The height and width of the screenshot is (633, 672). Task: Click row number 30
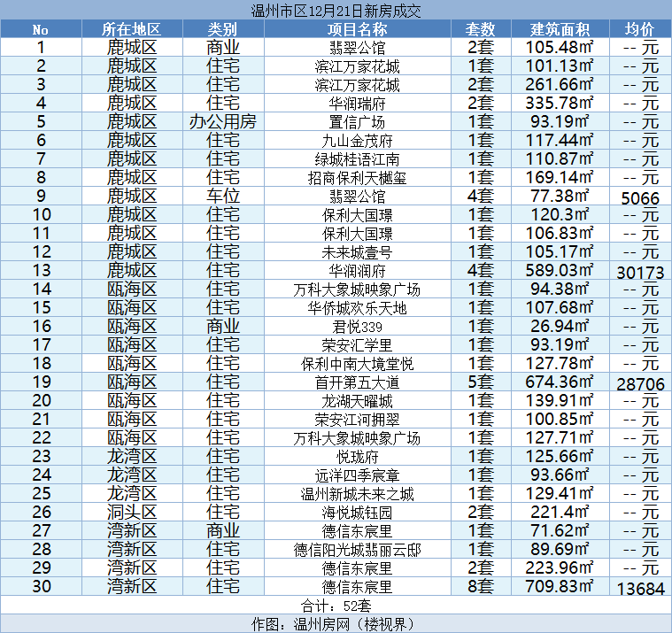tap(41, 586)
